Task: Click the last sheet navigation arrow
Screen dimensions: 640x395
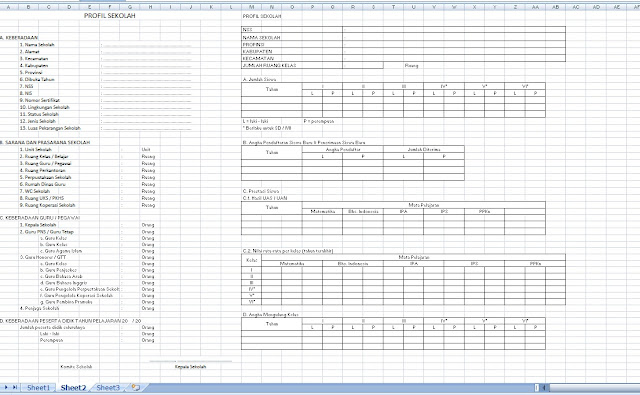Action: tap(15, 387)
